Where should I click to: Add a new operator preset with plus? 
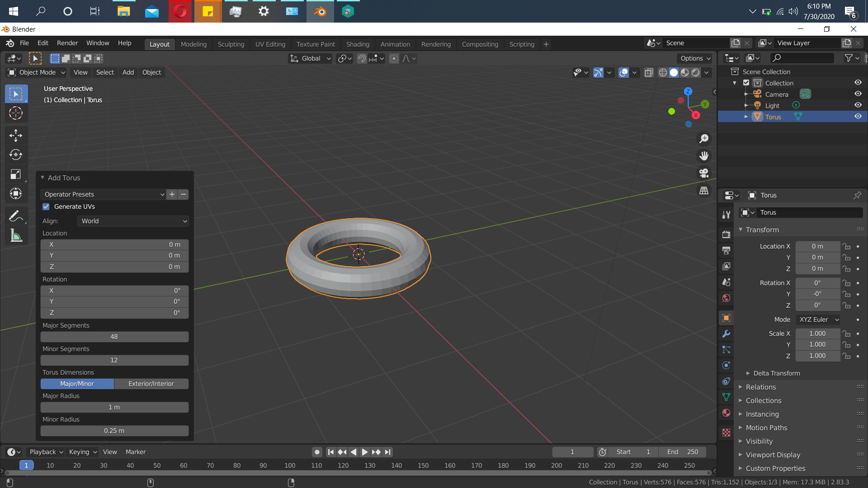(172, 194)
